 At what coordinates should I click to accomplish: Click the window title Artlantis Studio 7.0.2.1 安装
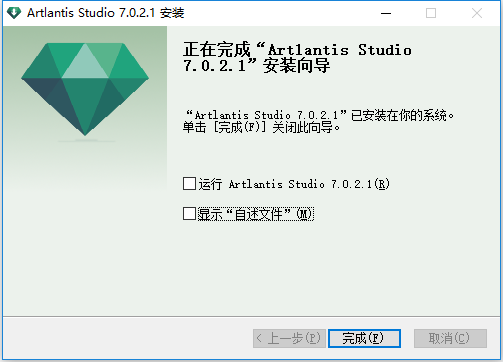tap(106, 13)
